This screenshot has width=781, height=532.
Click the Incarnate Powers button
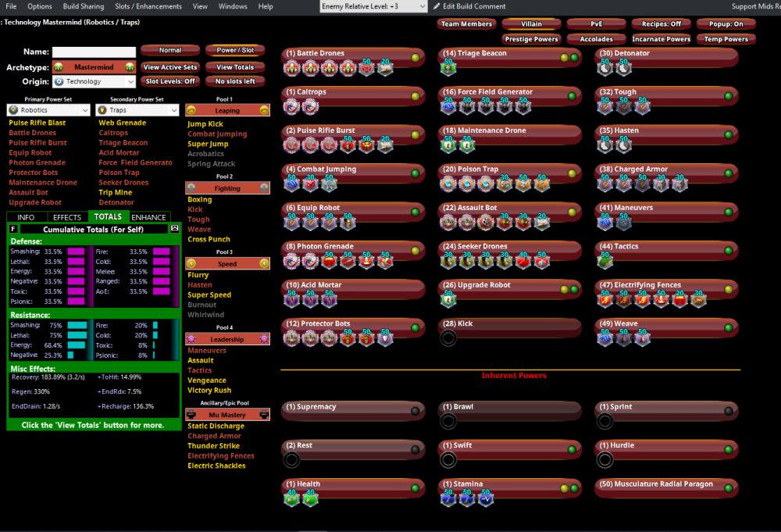click(x=661, y=39)
